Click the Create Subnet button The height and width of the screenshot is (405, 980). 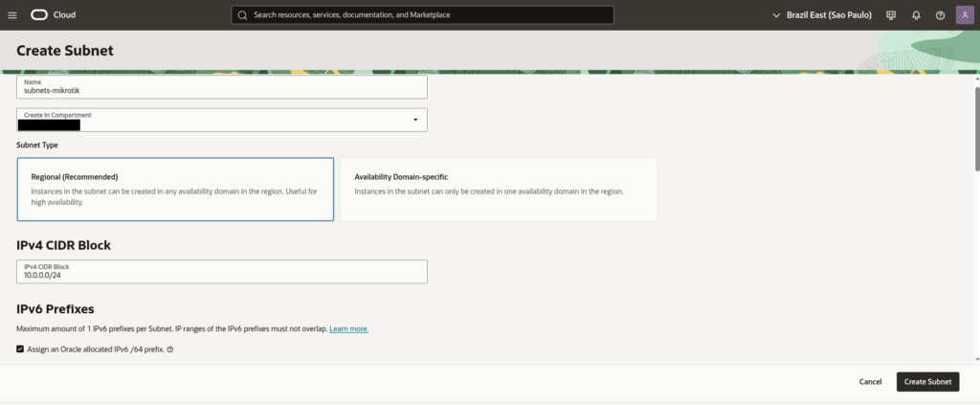pyautogui.click(x=927, y=381)
